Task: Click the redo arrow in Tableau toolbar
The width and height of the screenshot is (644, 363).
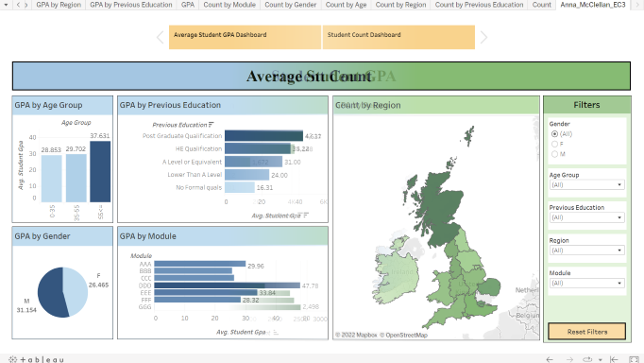Action: [x=569, y=359]
